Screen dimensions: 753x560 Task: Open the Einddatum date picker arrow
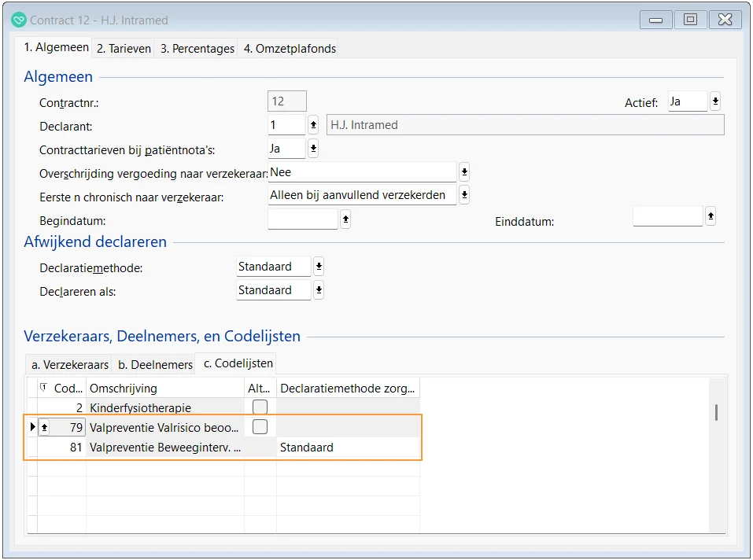tap(710, 216)
